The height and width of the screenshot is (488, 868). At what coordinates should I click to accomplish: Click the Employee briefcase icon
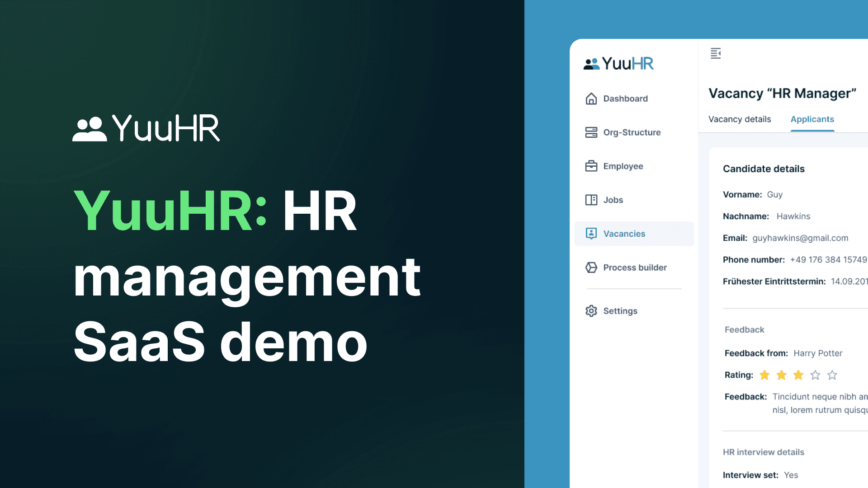(x=591, y=166)
